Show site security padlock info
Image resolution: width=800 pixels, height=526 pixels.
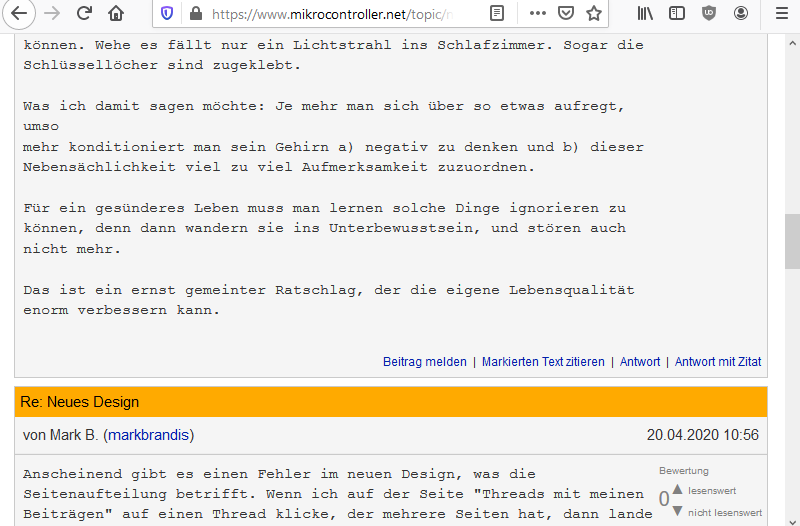195,13
